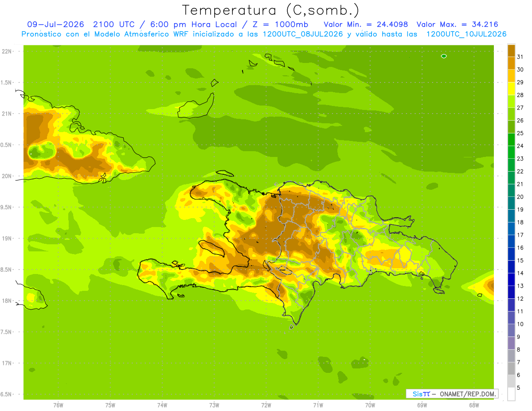The height and width of the screenshot is (411, 532).
Task: Pick the green legend band between 24 and 25
Action: [511, 139]
